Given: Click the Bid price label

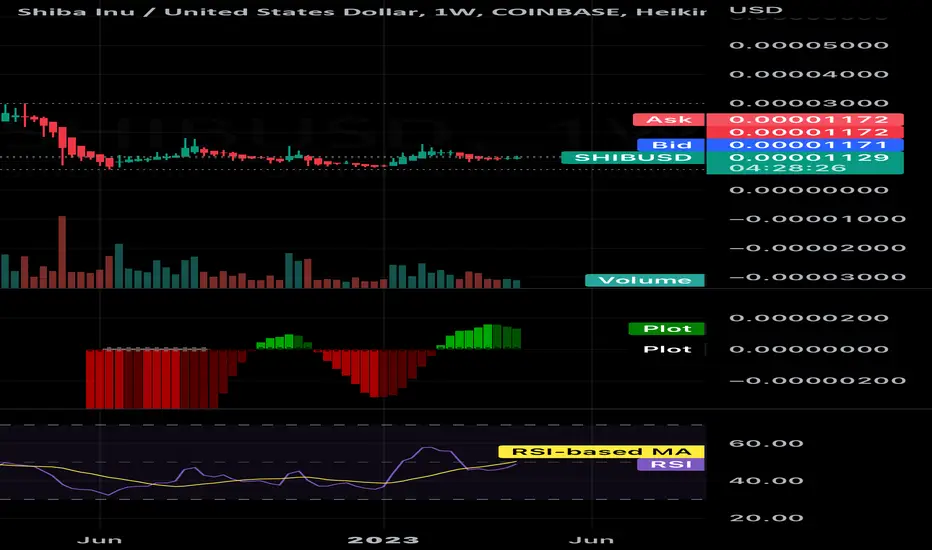Looking at the screenshot, I should coord(671,144).
